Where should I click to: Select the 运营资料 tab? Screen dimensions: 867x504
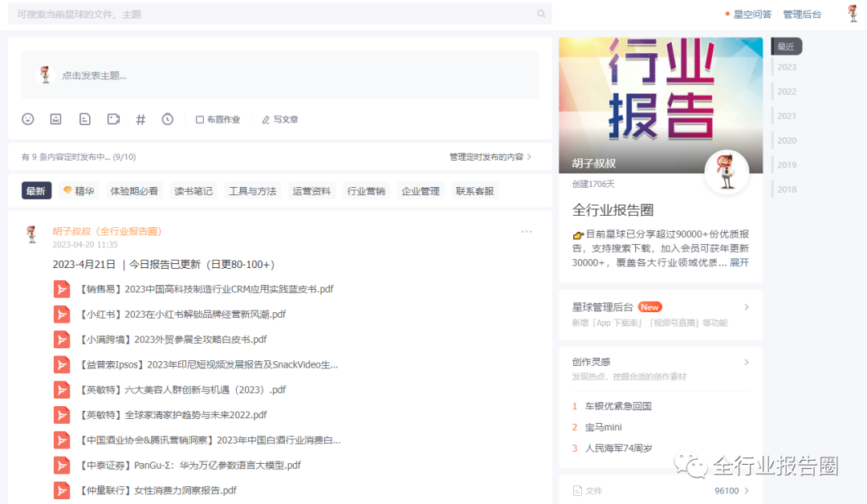coord(311,191)
